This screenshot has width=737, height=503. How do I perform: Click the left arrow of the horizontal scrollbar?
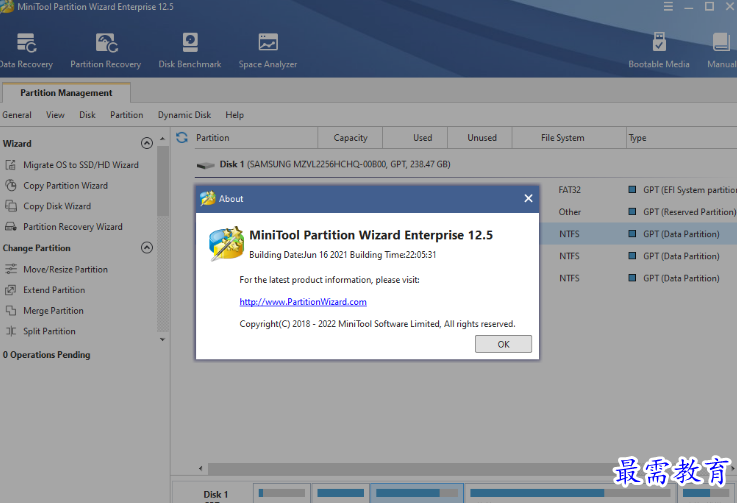point(200,468)
